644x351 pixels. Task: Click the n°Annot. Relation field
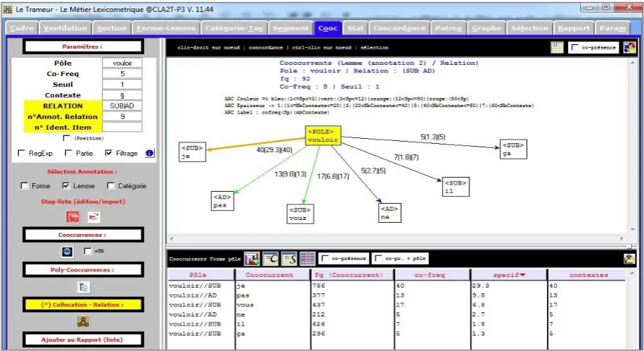click(122, 116)
